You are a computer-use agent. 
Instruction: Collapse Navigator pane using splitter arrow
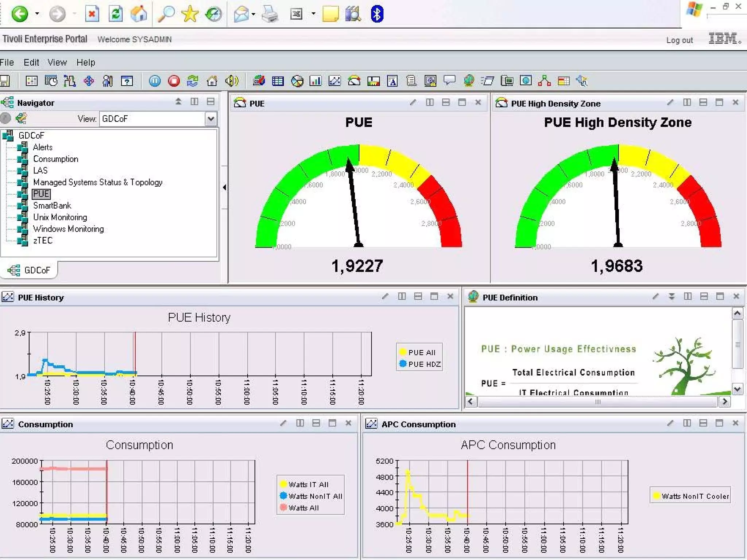(224, 187)
